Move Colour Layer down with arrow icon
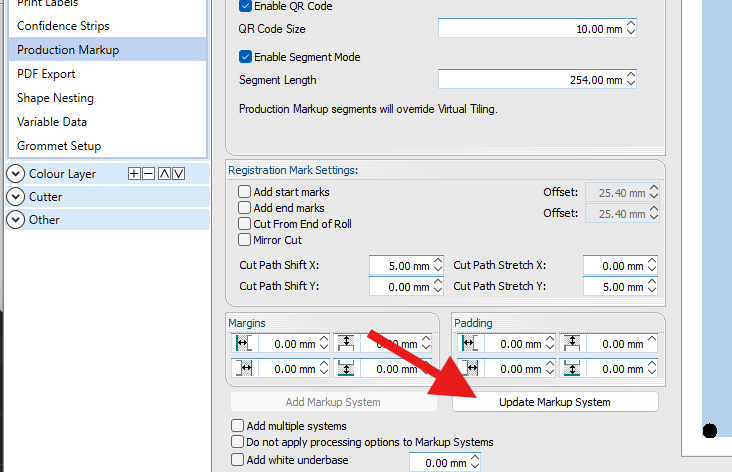732x472 pixels. (178, 174)
